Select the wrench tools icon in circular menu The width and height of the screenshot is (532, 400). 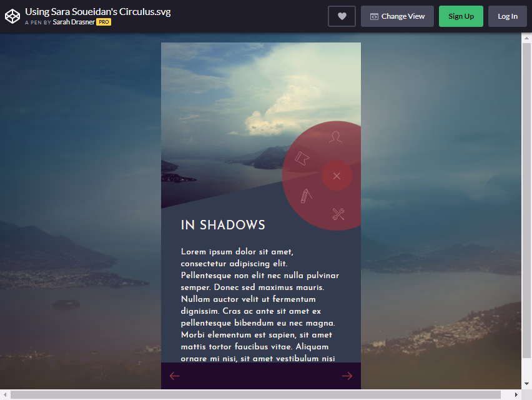(338, 214)
